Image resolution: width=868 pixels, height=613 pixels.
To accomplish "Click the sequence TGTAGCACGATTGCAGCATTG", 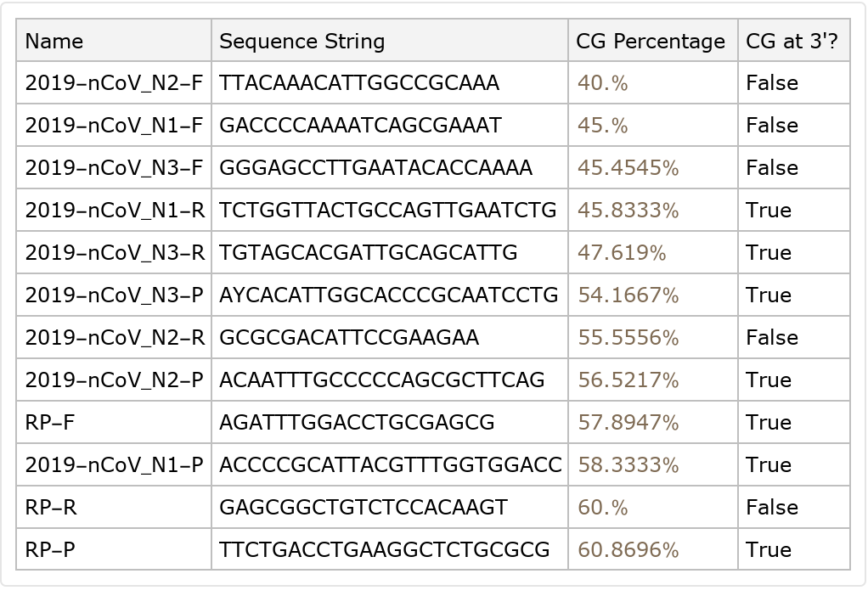I will pyautogui.click(x=368, y=253).
